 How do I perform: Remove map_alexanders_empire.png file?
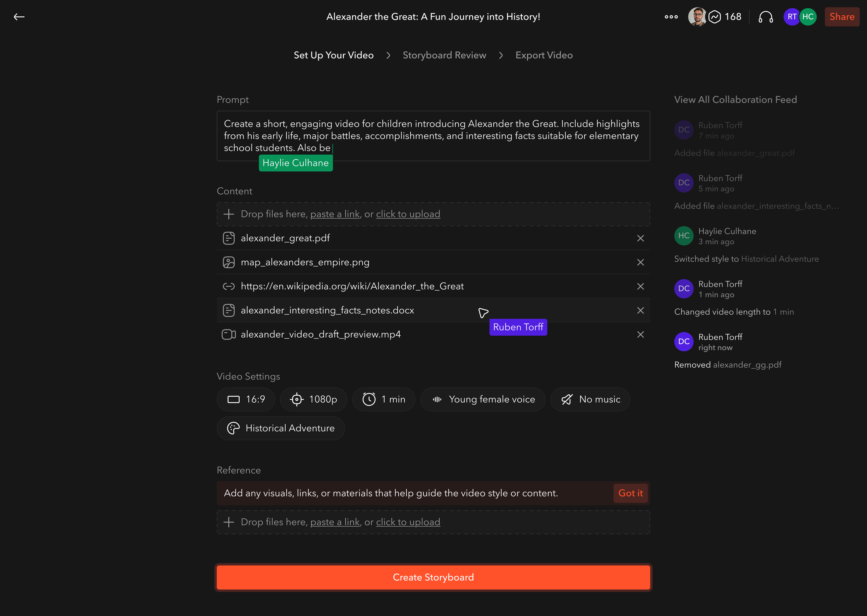pyautogui.click(x=640, y=262)
